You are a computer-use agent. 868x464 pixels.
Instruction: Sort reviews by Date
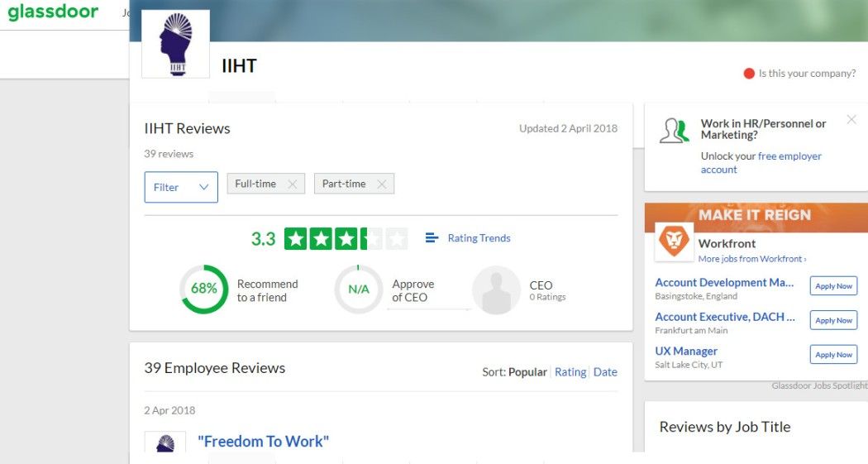coord(605,372)
